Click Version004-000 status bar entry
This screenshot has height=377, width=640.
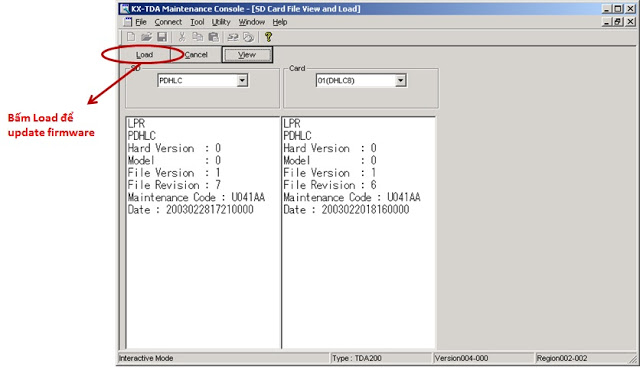coord(461,358)
